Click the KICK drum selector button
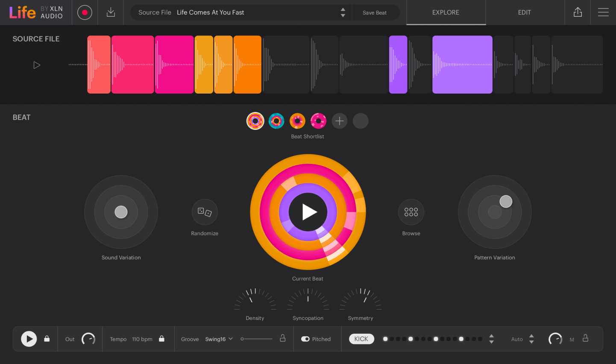The image size is (616, 364). click(361, 339)
